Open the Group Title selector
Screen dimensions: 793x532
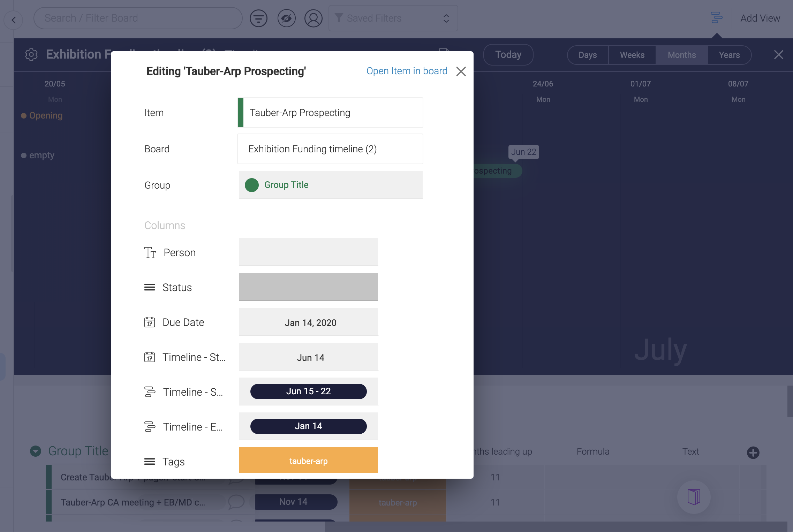tap(331, 185)
